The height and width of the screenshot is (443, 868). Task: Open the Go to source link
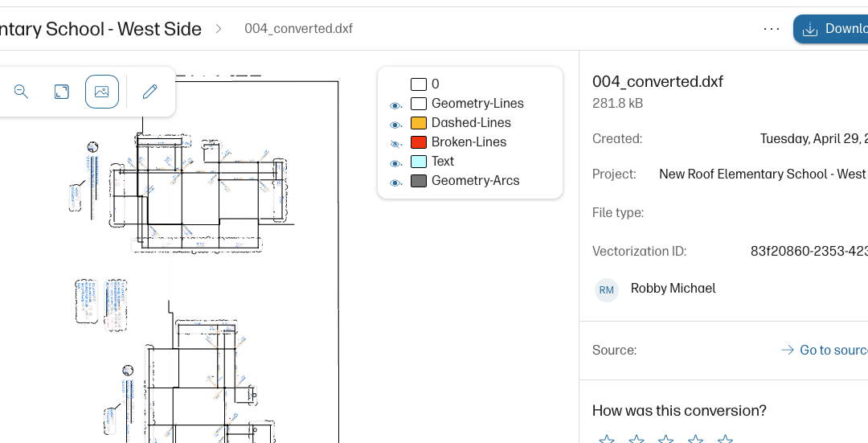pyautogui.click(x=825, y=350)
